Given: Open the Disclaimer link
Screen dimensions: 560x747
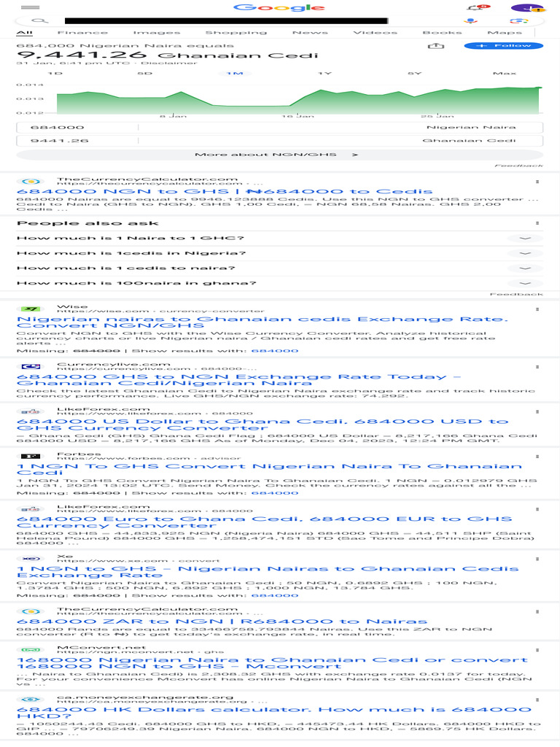Looking at the screenshot, I should pos(169,63).
